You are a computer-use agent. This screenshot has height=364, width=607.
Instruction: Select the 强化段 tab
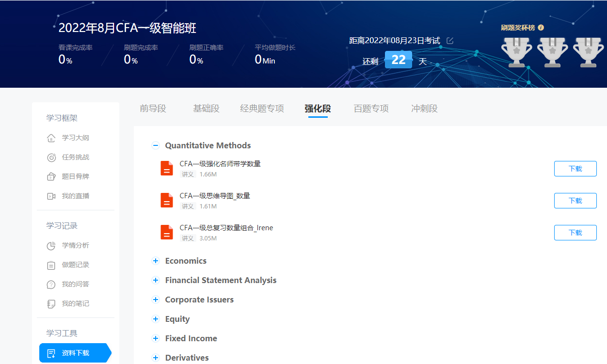[x=318, y=109]
